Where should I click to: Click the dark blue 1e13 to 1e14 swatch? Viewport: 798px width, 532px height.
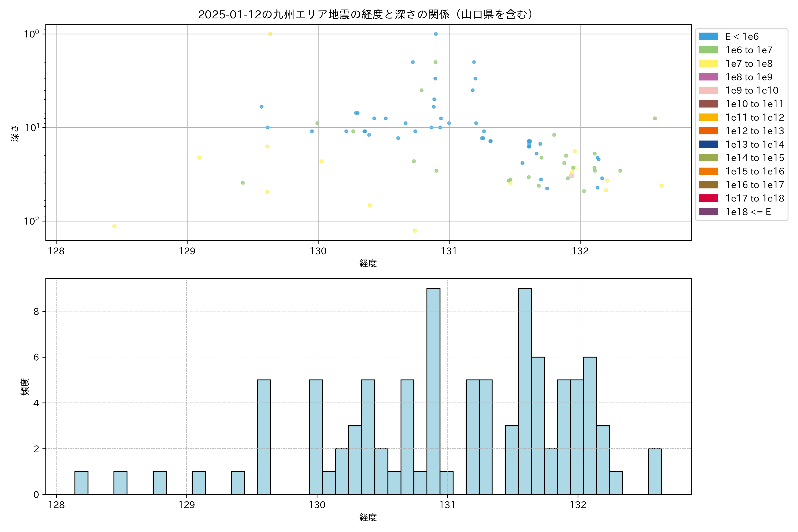click(708, 144)
